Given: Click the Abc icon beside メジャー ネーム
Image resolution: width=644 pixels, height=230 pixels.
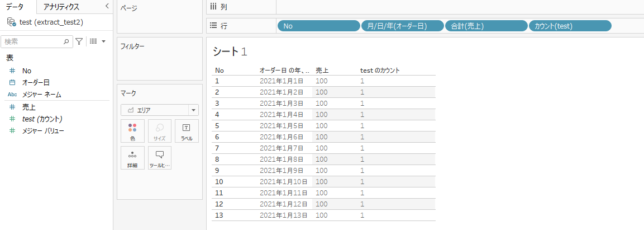Looking at the screenshot, I should (x=12, y=95).
